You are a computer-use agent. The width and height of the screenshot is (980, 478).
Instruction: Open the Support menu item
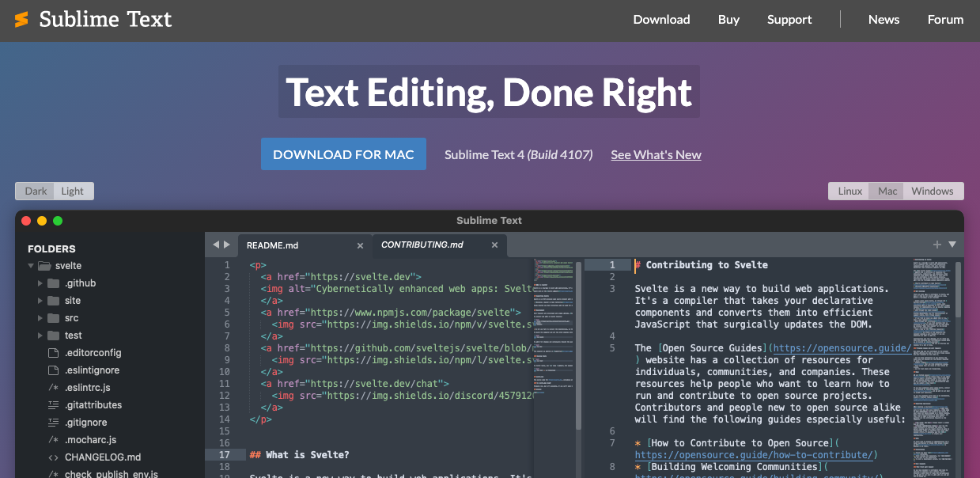tap(789, 20)
